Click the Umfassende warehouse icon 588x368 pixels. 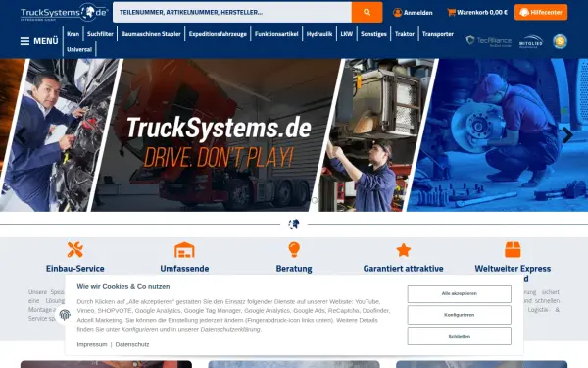click(184, 250)
